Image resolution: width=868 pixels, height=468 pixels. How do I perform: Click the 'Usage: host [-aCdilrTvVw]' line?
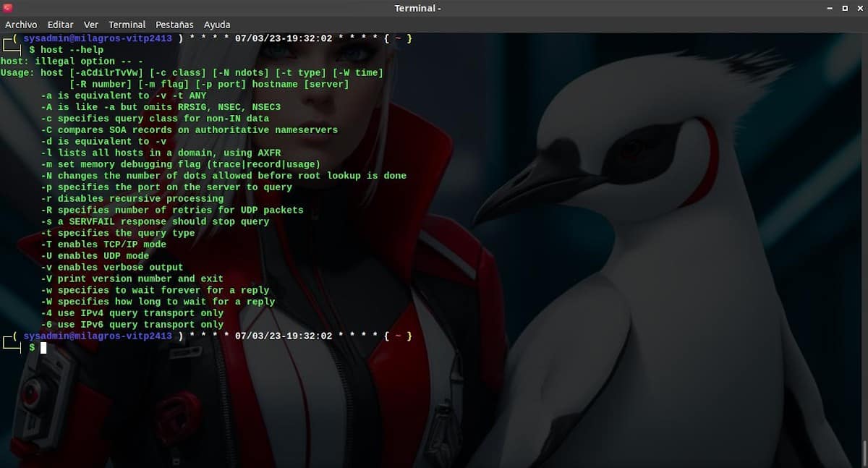coord(192,73)
